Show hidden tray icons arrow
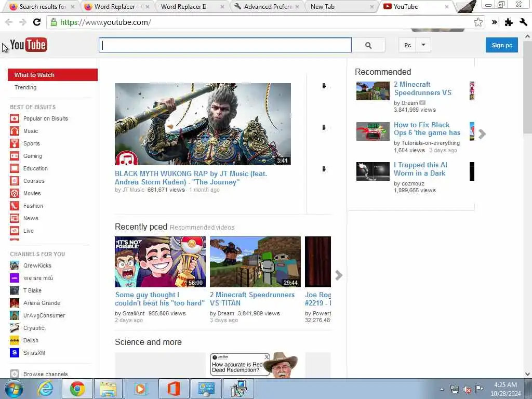 (x=442, y=389)
